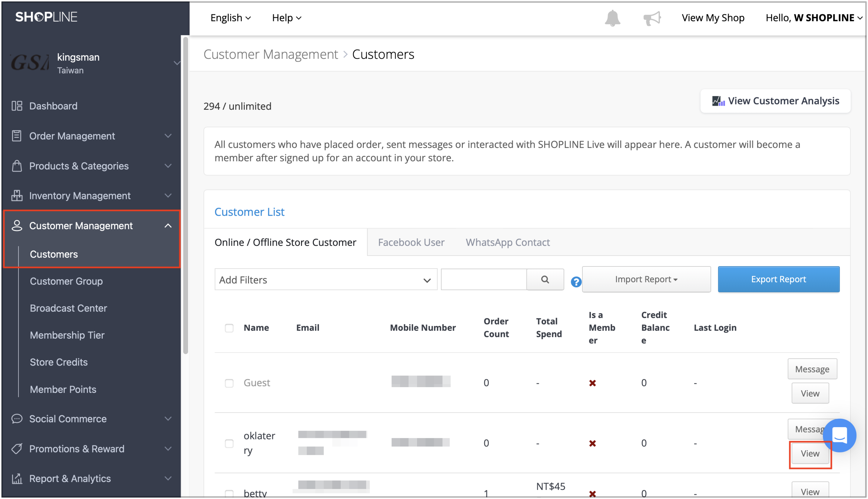Expand the Report & Analytics menu
This screenshot has height=499, width=868.
pos(168,478)
